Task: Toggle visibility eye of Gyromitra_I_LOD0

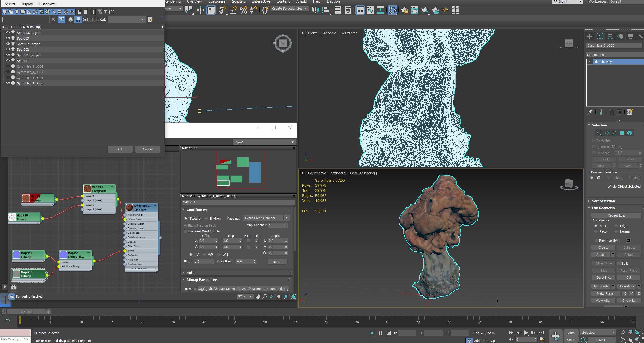Action: (8, 83)
